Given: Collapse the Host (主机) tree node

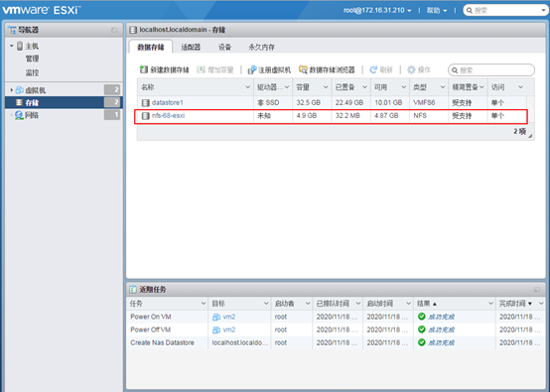Looking at the screenshot, I should [12, 46].
